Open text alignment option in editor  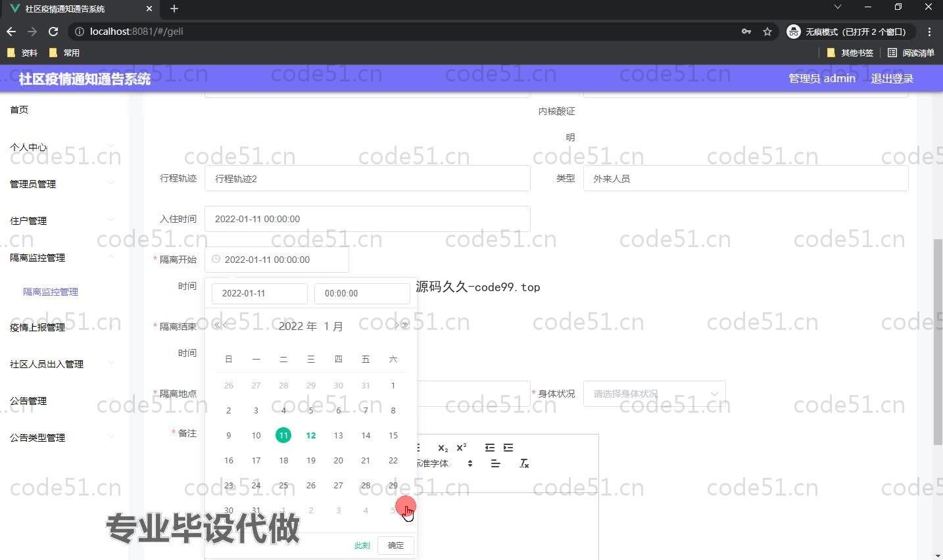click(495, 463)
